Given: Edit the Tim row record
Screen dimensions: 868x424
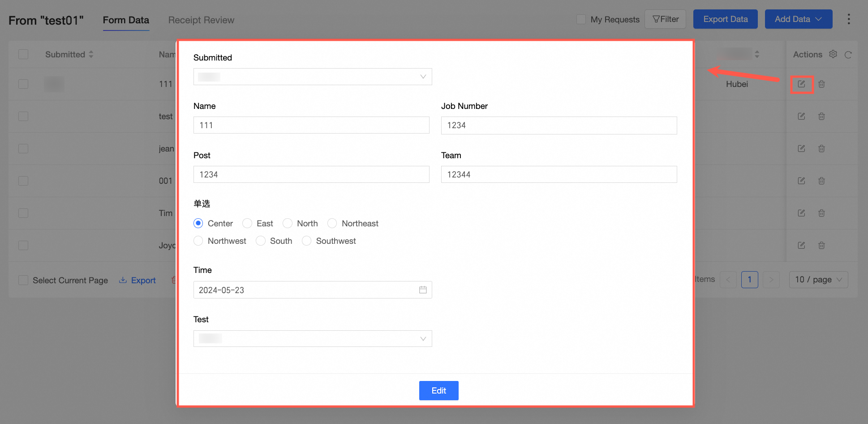Looking at the screenshot, I should coord(801,213).
